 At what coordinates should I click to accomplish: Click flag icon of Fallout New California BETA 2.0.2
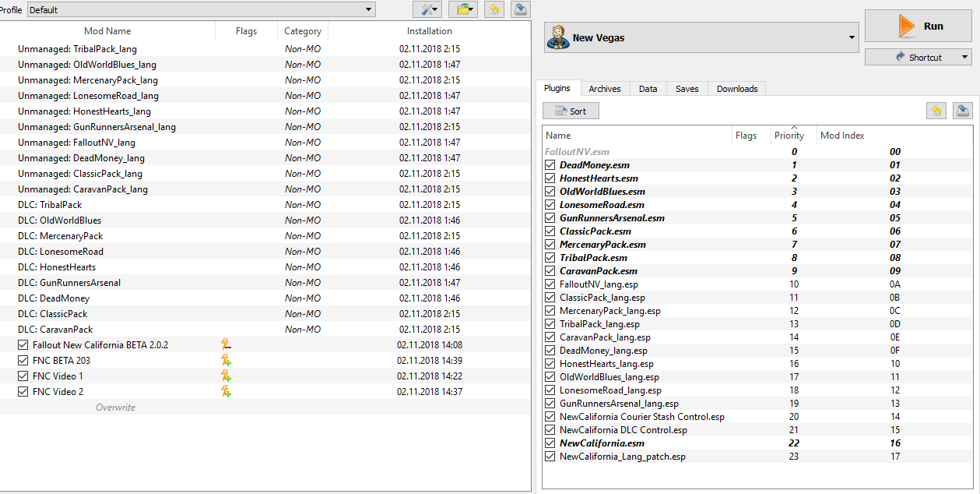tap(226, 344)
